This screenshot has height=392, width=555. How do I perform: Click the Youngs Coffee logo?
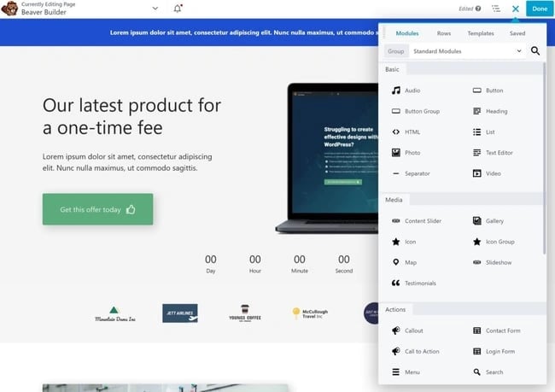[x=245, y=313]
